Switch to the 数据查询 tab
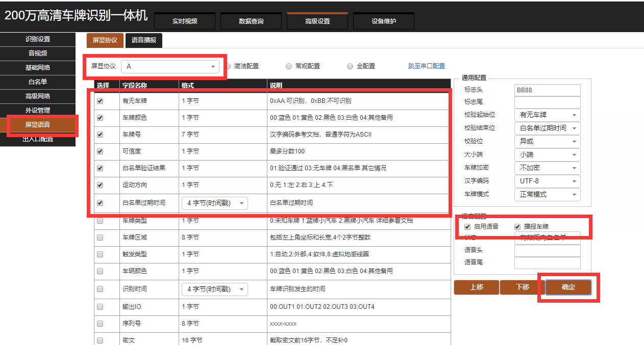This screenshot has width=644, height=345. [x=251, y=21]
